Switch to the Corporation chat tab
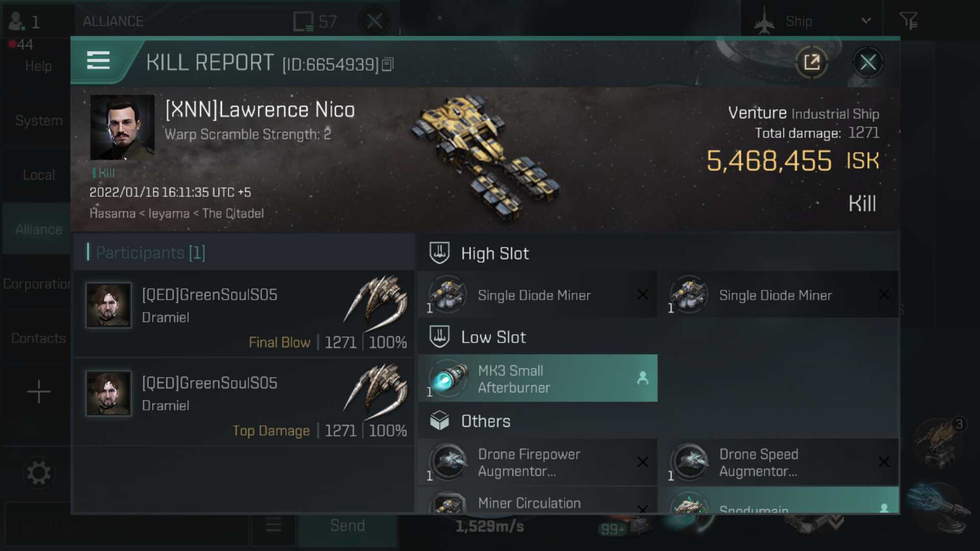Image resolution: width=980 pixels, height=551 pixels. 37,284
